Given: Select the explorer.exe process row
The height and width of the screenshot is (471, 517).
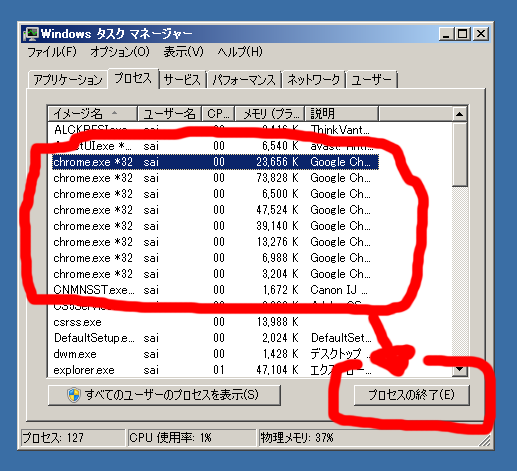Looking at the screenshot, I should [x=215, y=370].
